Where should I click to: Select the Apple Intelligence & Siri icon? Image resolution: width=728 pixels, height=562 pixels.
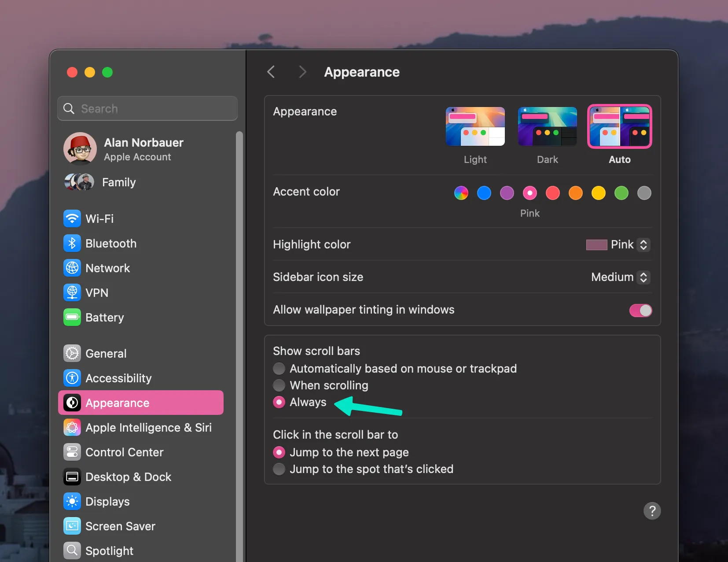pos(72,427)
